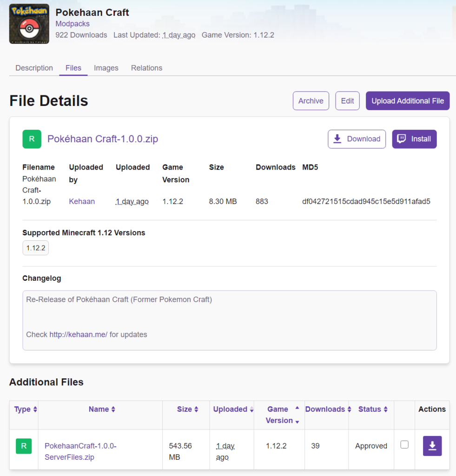
Task: Open the Pokehaan Craft project logo thumbnail
Action: [x=29, y=24]
